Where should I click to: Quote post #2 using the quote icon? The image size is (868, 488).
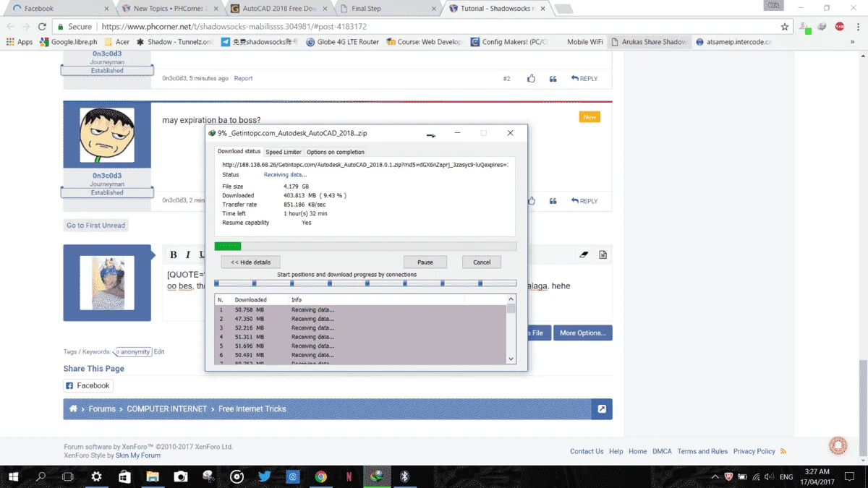(x=553, y=78)
